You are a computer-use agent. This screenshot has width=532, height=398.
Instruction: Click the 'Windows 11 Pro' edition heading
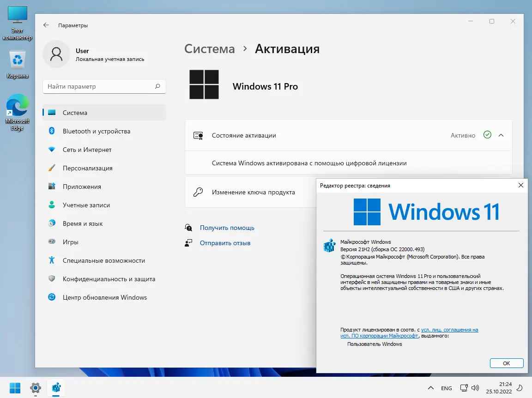coord(265,86)
